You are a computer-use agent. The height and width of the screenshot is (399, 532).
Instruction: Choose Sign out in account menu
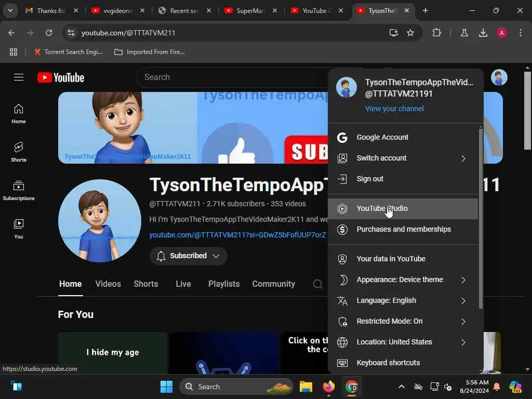(x=403, y=179)
